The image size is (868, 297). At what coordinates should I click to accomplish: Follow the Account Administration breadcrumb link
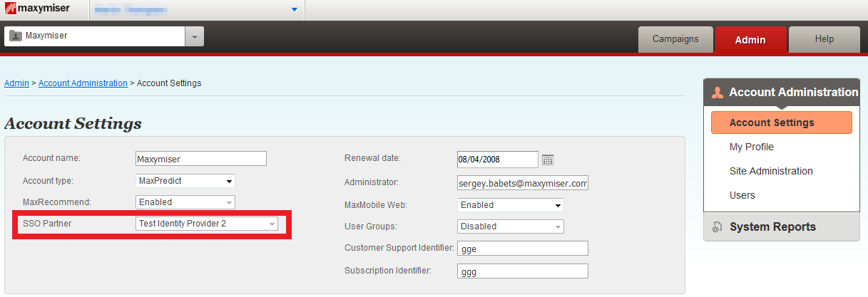83,83
